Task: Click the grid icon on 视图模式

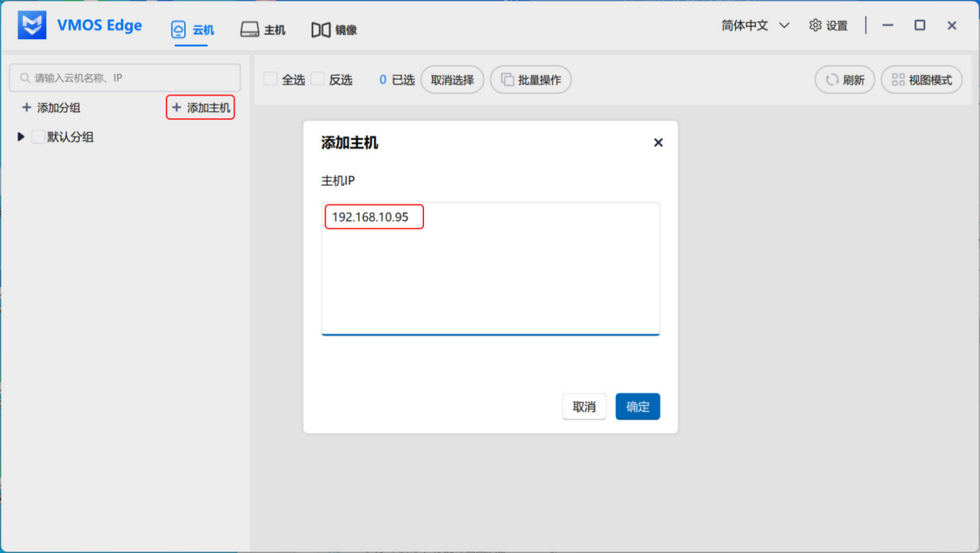Action: point(898,80)
